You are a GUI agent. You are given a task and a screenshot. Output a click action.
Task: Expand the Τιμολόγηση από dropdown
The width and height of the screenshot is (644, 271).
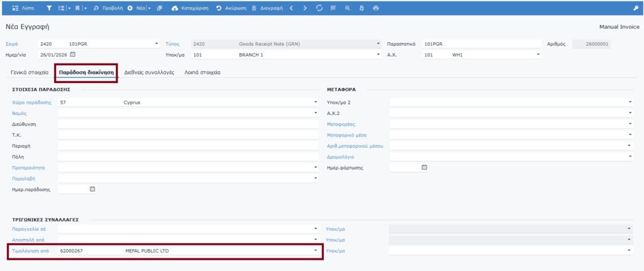(316, 251)
